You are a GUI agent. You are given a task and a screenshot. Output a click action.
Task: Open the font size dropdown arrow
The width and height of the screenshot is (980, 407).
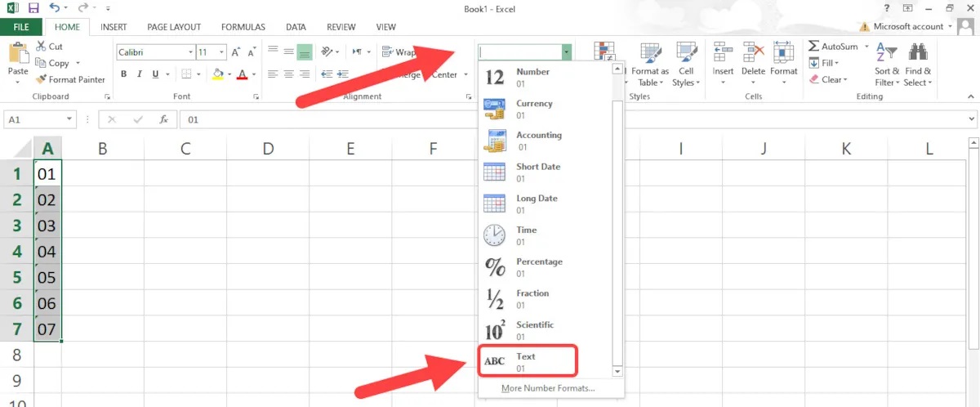(x=222, y=52)
